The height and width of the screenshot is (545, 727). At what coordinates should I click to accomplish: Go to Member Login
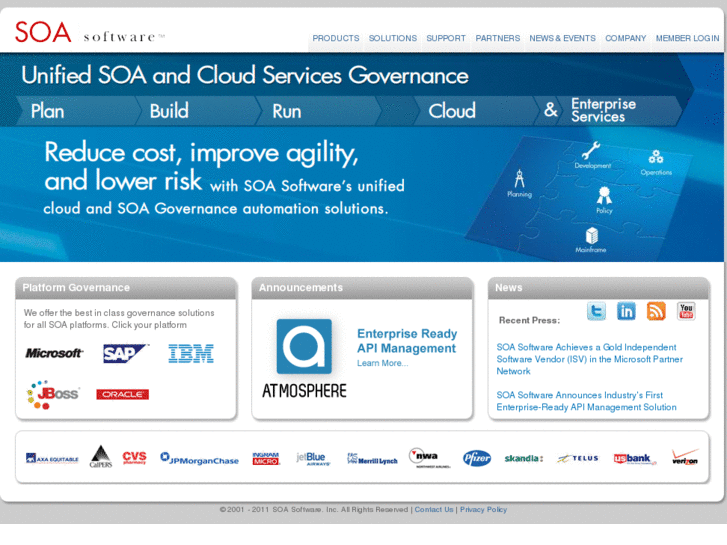tap(687, 38)
